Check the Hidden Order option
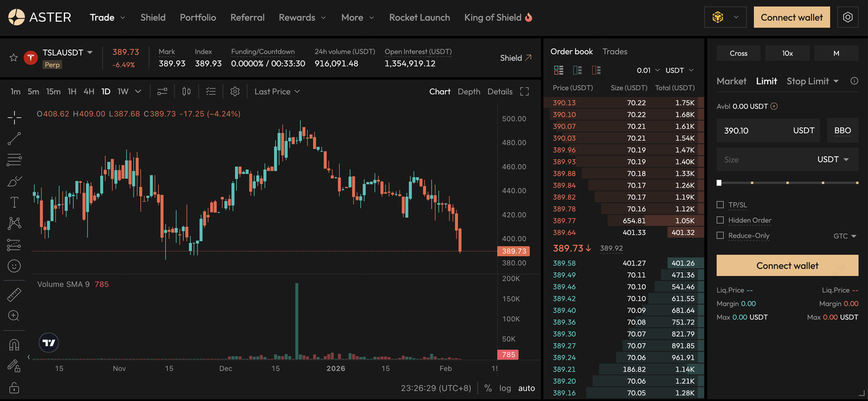 [x=720, y=220]
